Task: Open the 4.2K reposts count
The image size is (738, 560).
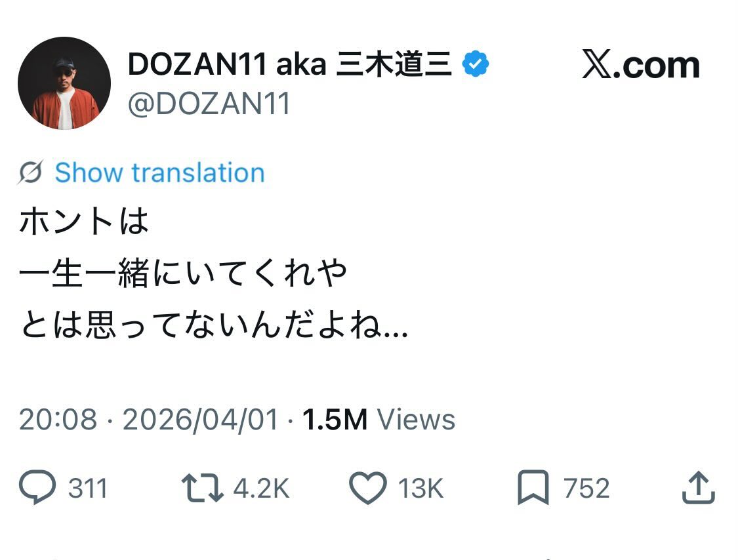Action: click(261, 489)
